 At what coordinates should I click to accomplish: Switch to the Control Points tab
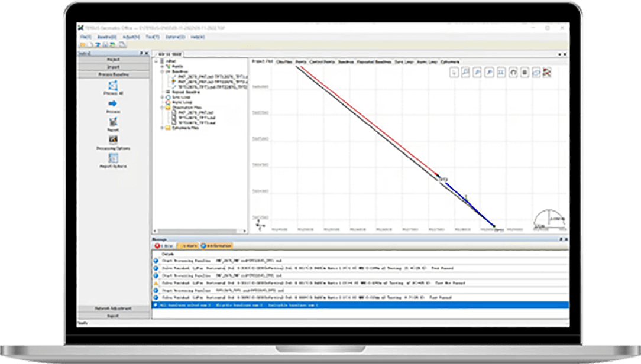coord(323,61)
